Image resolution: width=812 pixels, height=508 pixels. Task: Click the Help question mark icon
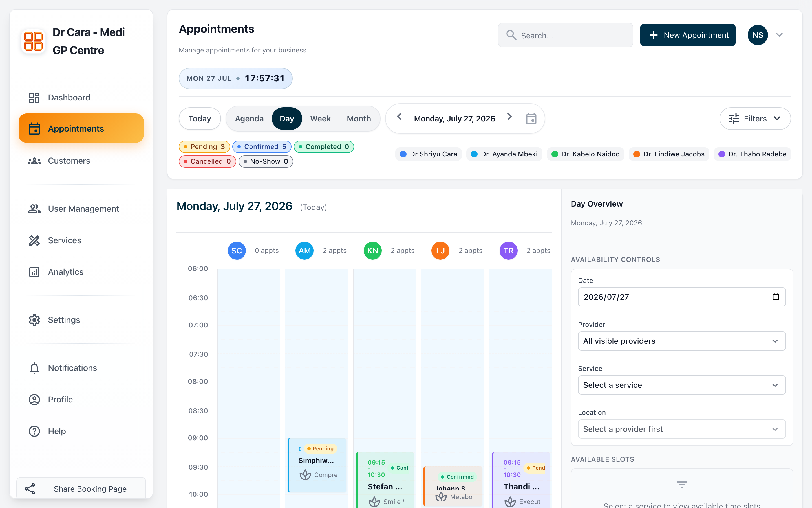pyautogui.click(x=34, y=431)
